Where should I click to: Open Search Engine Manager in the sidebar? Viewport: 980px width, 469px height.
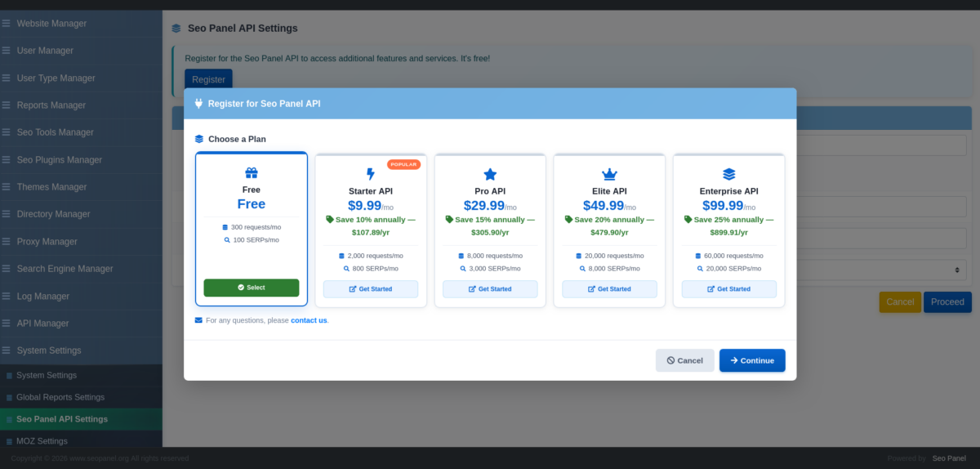(x=81, y=269)
